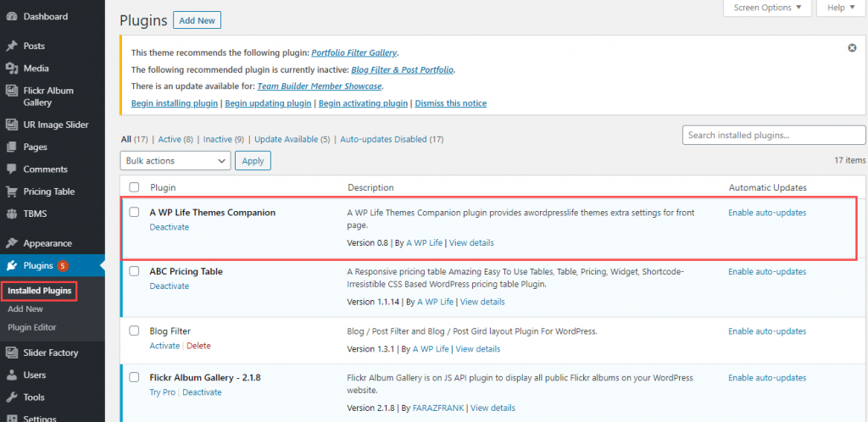The height and width of the screenshot is (422, 868).
Task: Select the ABC Pricing Table checkbox
Action: coord(134,272)
